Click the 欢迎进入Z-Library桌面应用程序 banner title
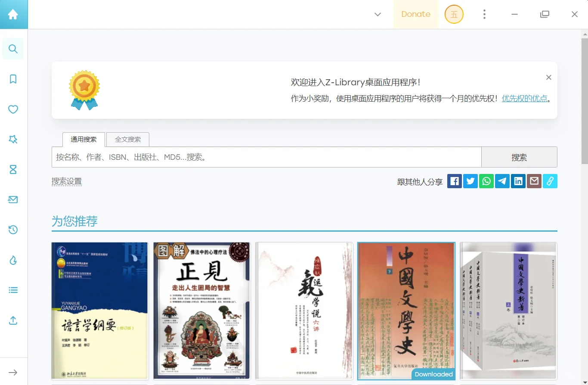Image resolution: width=588 pixels, height=385 pixels. click(356, 82)
